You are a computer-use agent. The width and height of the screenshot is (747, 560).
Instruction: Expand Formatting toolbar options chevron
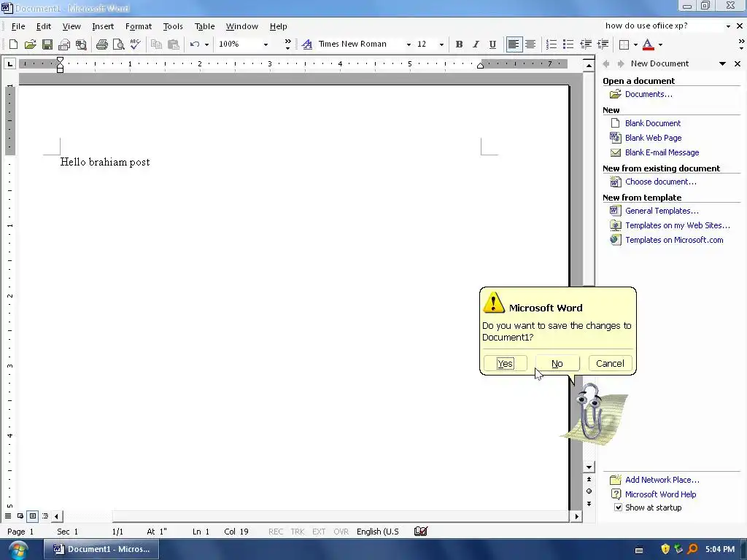point(741,44)
